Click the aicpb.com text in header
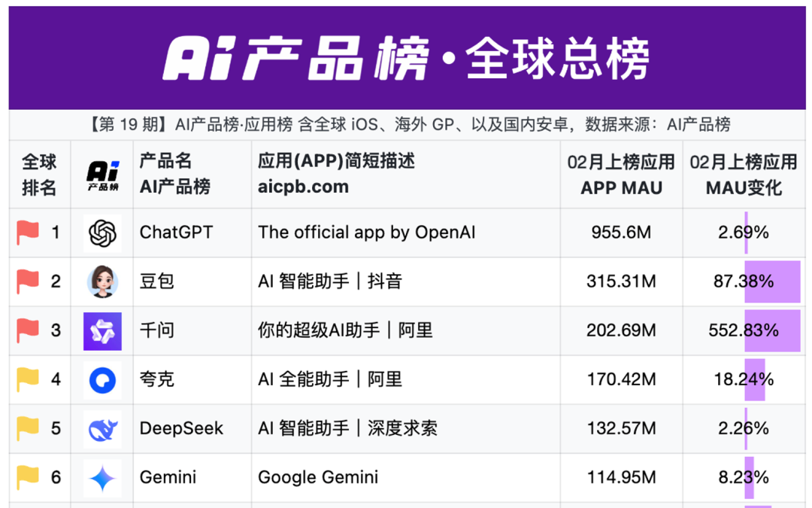 [304, 187]
